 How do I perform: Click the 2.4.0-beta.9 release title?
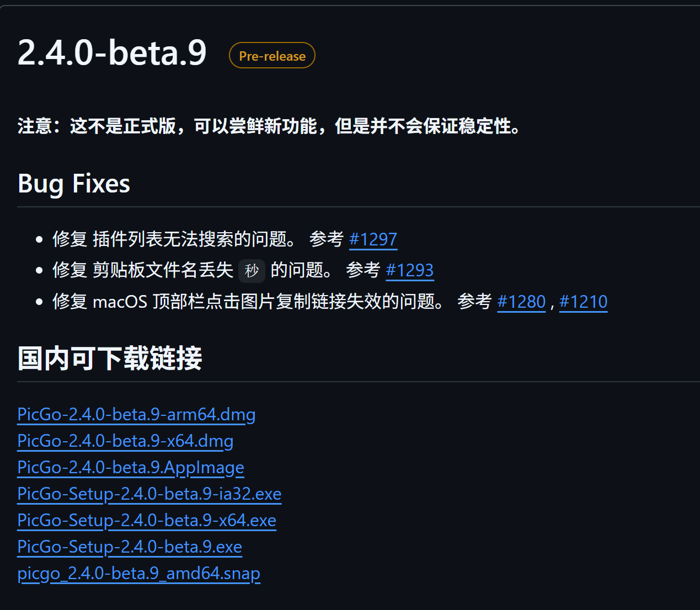(x=112, y=53)
